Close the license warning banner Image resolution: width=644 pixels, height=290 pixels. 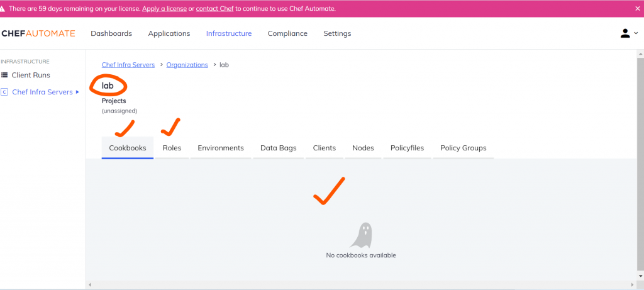(x=636, y=9)
